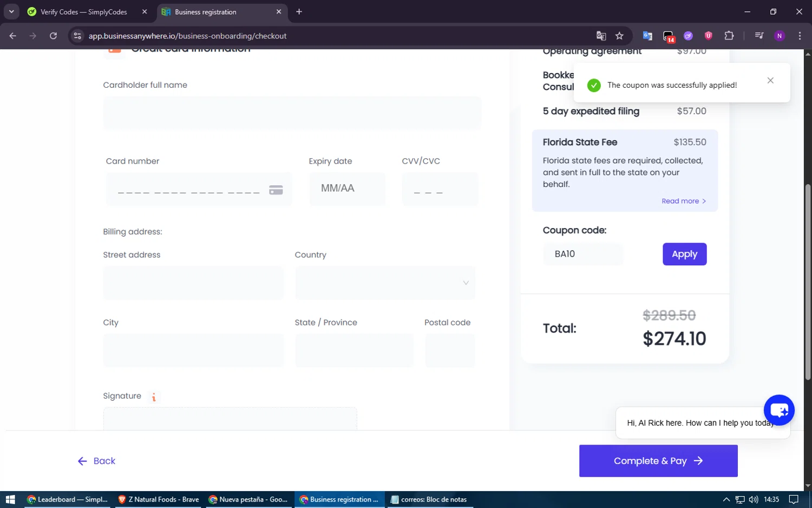Close the Business registration tab
812x508 pixels.
[x=279, y=12]
